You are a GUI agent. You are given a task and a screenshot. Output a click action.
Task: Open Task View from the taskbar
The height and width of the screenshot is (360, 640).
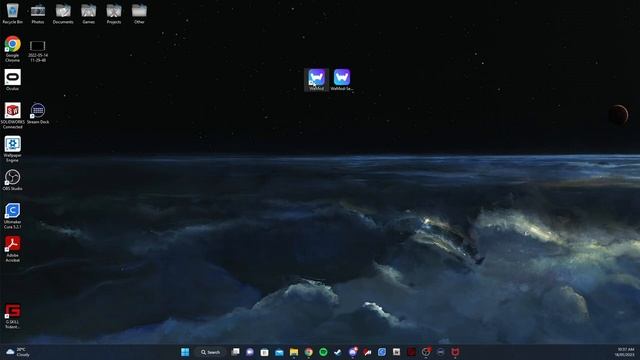point(235,352)
